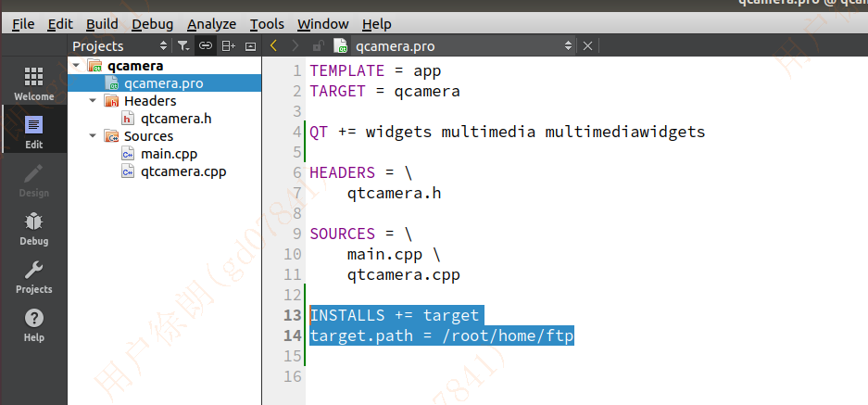The width and height of the screenshot is (868, 405).
Task: Open the Tools menu
Action: [x=267, y=24]
